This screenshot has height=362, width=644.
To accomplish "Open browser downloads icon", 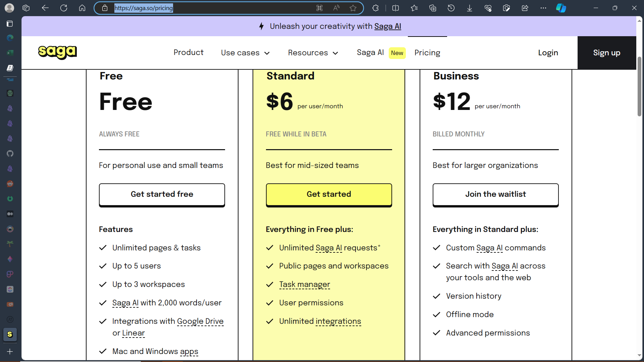I will (470, 8).
